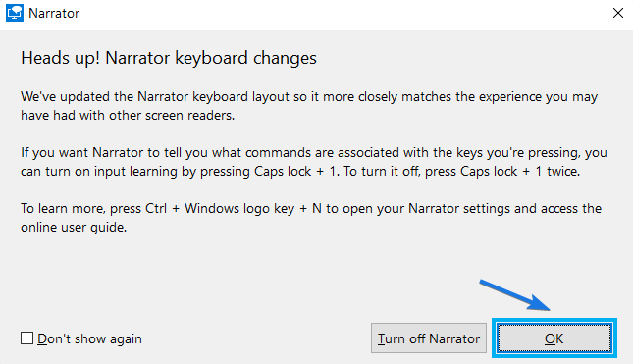Click the "Heads up! Narrator keyboard changes" heading
633x364 pixels.
tap(169, 58)
